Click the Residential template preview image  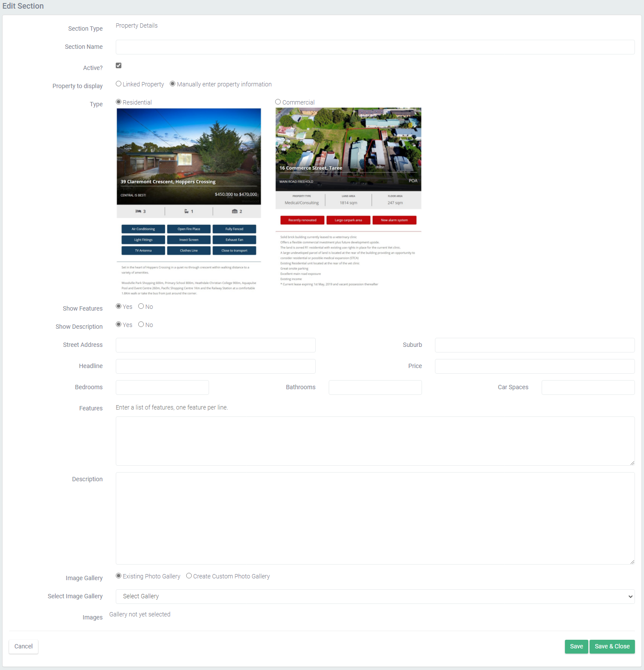tap(189, 201)
